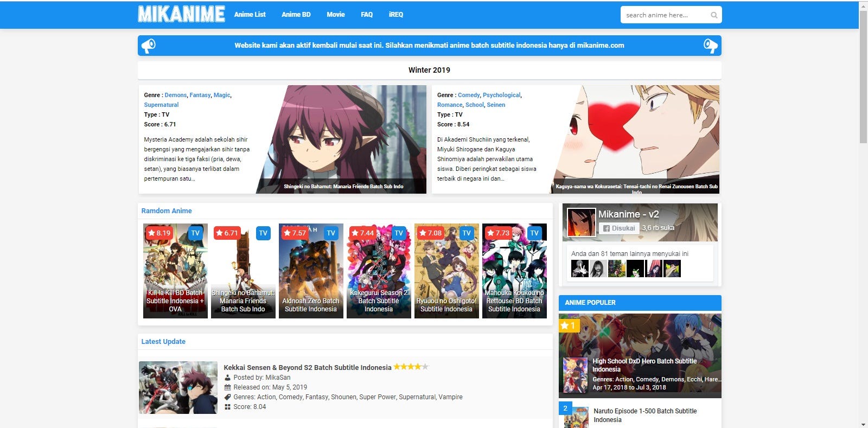The height and width of the screenshot is (428, 868).
Task: Open the iREQ page
Action: coord(396,15)
